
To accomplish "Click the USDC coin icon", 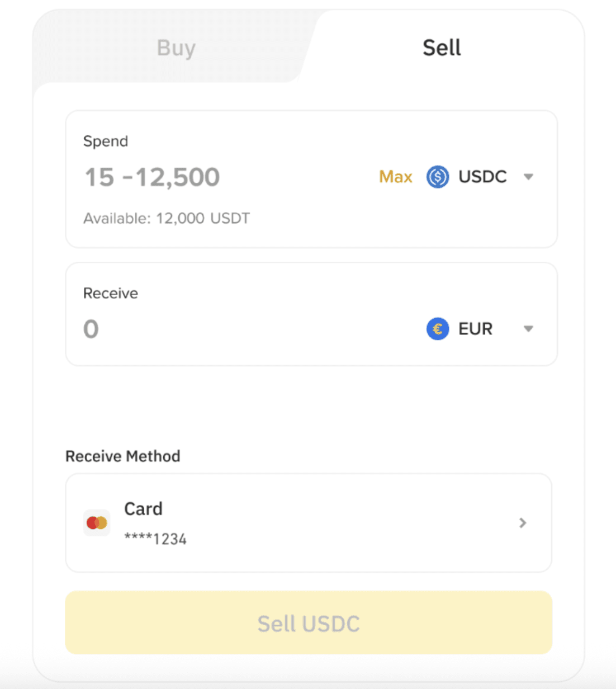I will (x=438, y=177).
